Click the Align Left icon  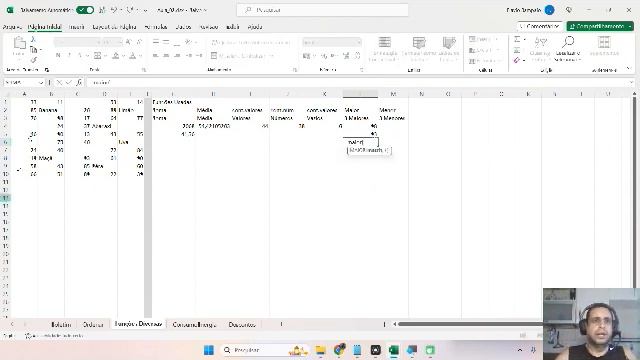click(156, 56)
